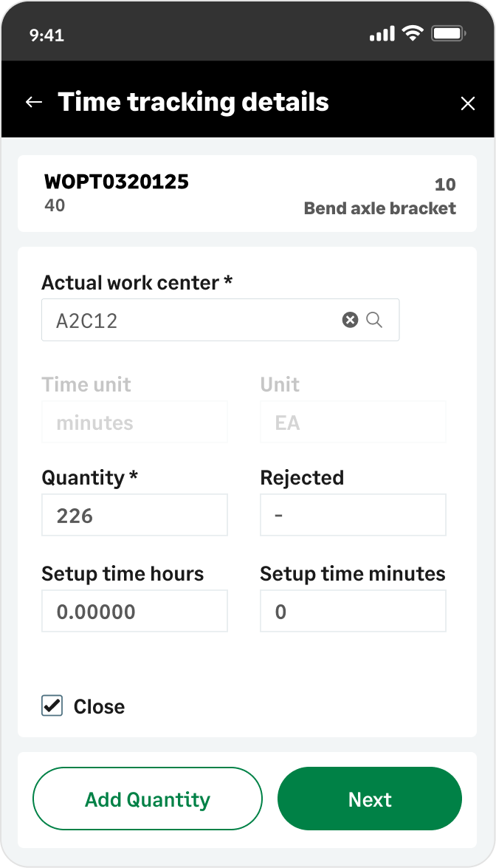Tap the disabled Time unit minutes field
Viewport: 496px width, 868px height.
pos(134,422)
